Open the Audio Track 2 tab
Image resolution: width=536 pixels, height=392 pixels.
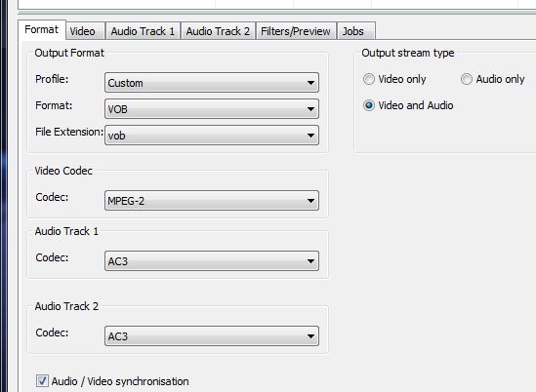(x=218, y=31)
